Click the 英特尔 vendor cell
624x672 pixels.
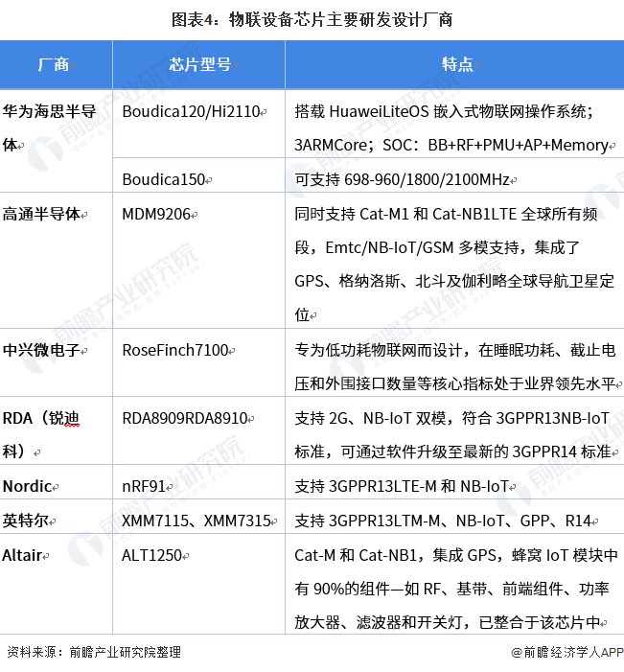click(57, 517)
